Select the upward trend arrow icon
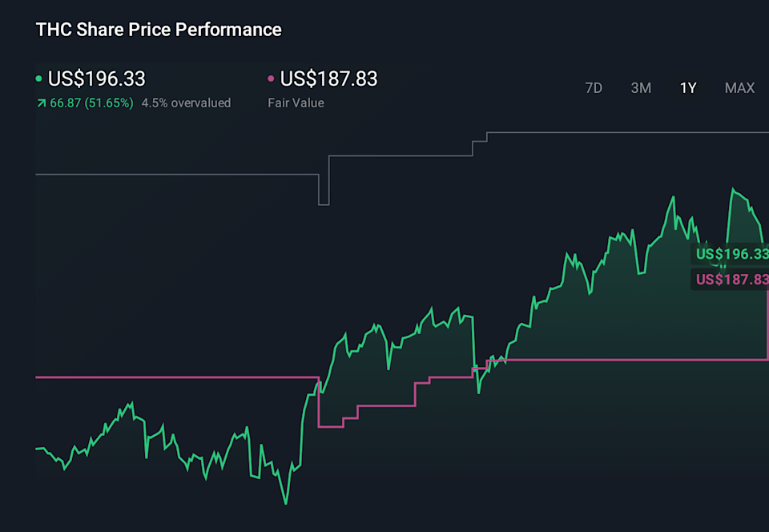The height and width of the screenshot is (532, 769). click(42, 103)
